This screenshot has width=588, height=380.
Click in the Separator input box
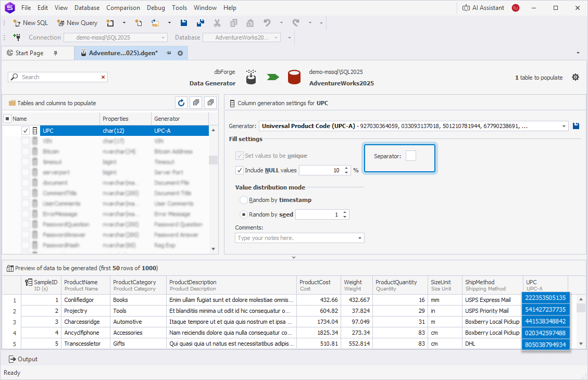tap(411, 156)
